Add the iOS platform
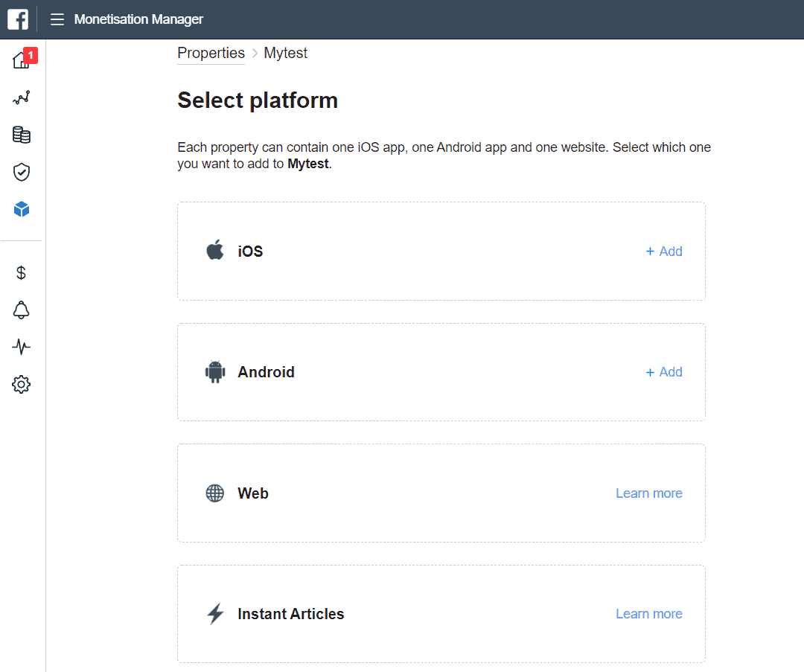 click(664, 252)
